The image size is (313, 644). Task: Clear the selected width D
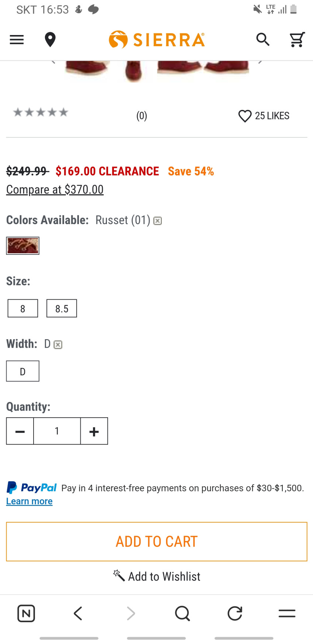(x=58, y=345)
